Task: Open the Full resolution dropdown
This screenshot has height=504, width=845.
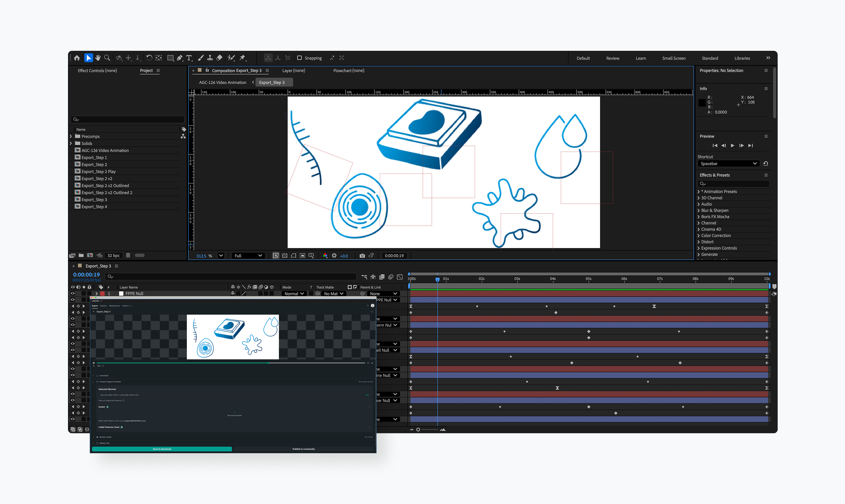Action: point(248,256)
